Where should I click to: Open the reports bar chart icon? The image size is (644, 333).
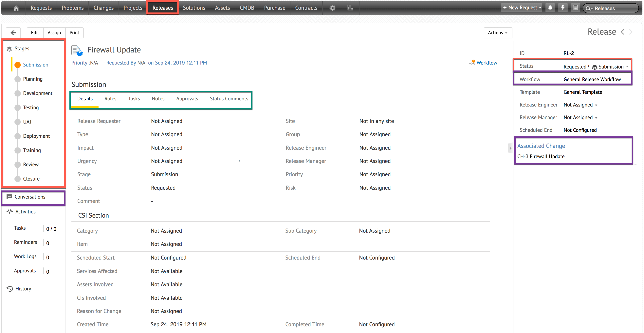[x=350, y=8]
